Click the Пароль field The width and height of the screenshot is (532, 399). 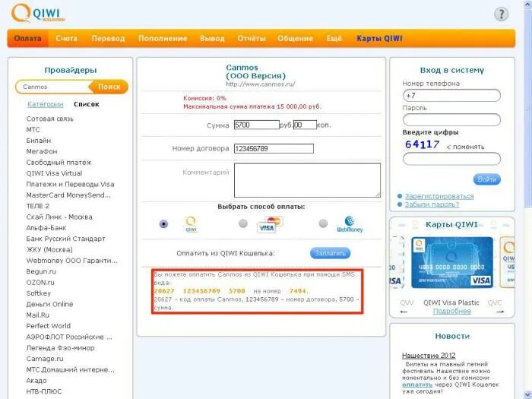point(451,120)
